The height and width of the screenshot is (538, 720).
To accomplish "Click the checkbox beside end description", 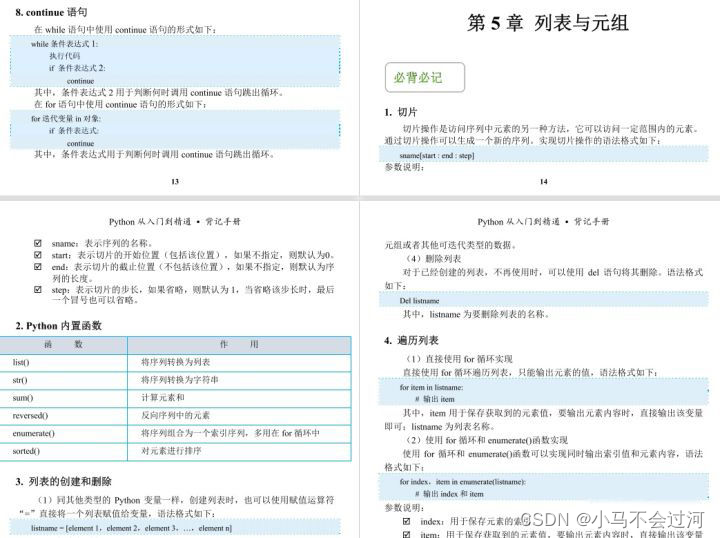I will [38, 267].
